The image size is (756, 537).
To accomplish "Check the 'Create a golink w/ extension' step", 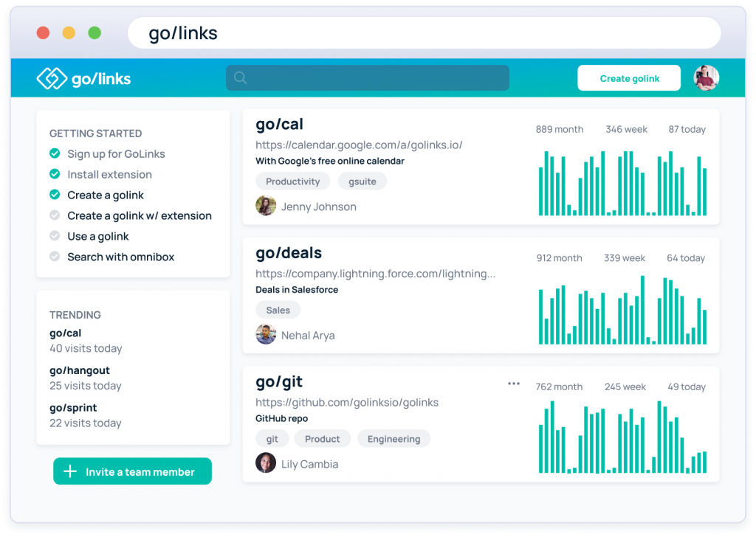I will click(55, 215).
